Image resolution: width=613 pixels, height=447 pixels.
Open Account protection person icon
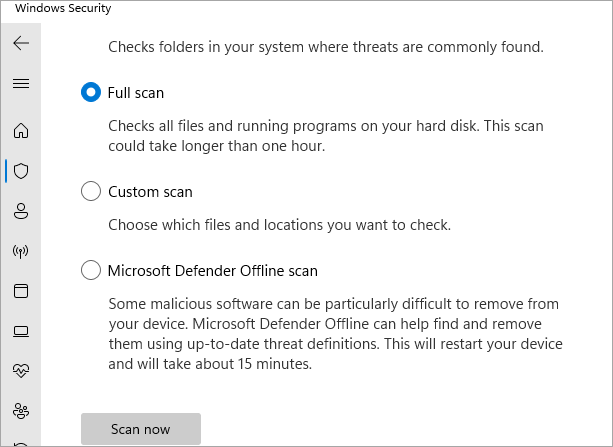20,210
